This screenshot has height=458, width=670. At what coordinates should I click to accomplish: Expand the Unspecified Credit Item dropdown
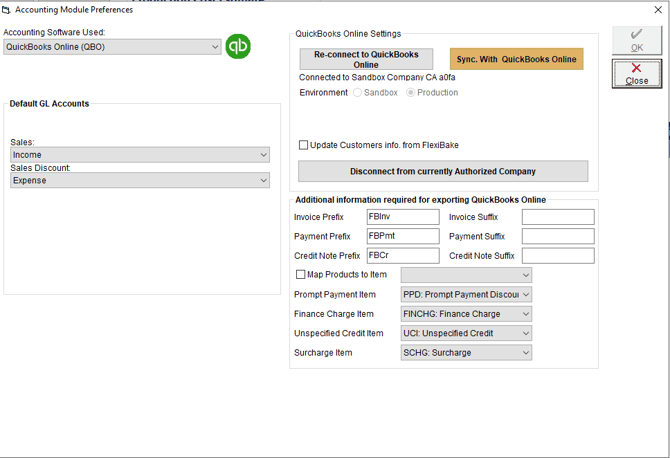pyautogui.click(x=466, y=333)
